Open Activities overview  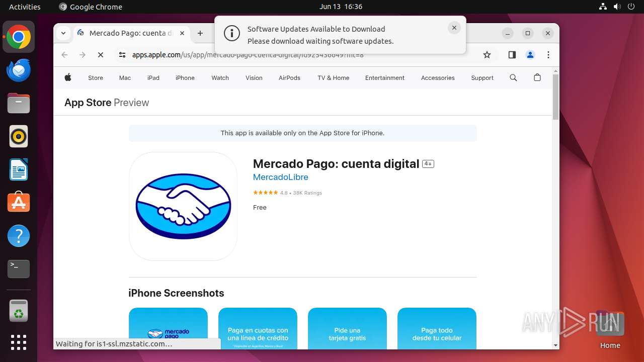pyautogui.click(x=25, y=7)
